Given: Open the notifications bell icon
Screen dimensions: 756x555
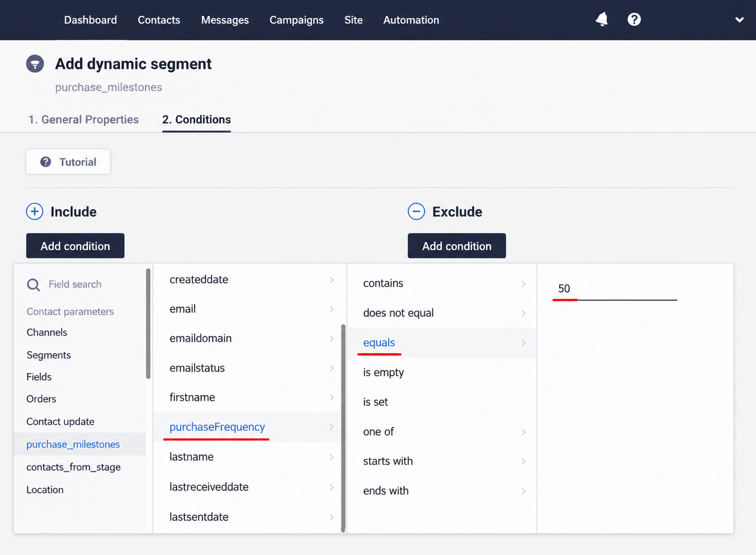Looking at the screenshot, I should 602,20.
